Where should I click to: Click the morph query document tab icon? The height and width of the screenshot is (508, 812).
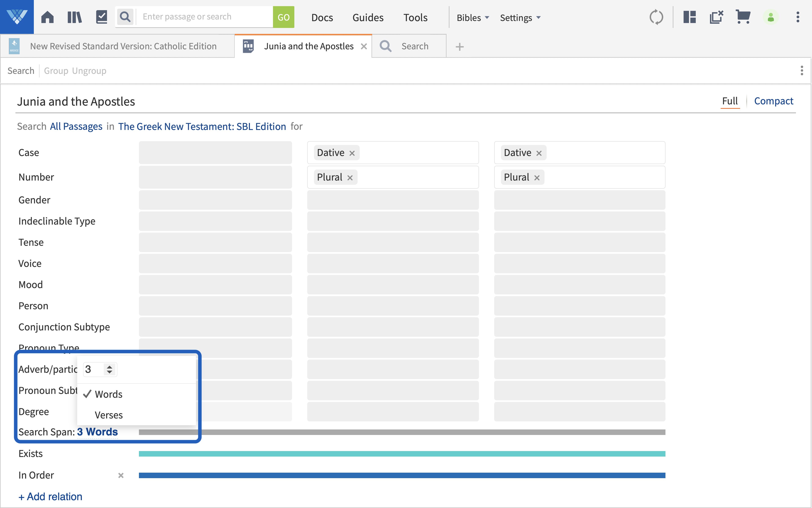point(248,46)
